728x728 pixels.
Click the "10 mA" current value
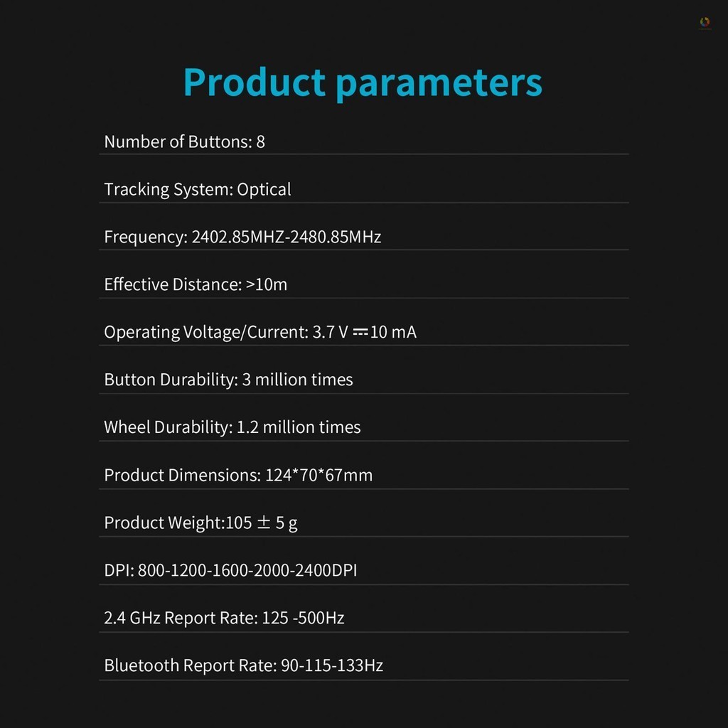(393, 332)
